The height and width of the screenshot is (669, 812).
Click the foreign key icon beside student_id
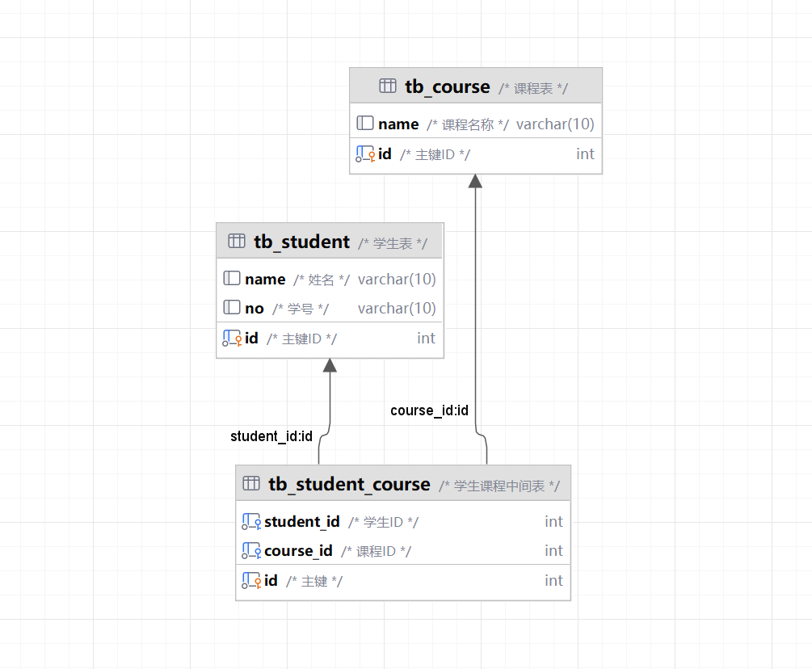pyautogui.click(x=251, y=521)
